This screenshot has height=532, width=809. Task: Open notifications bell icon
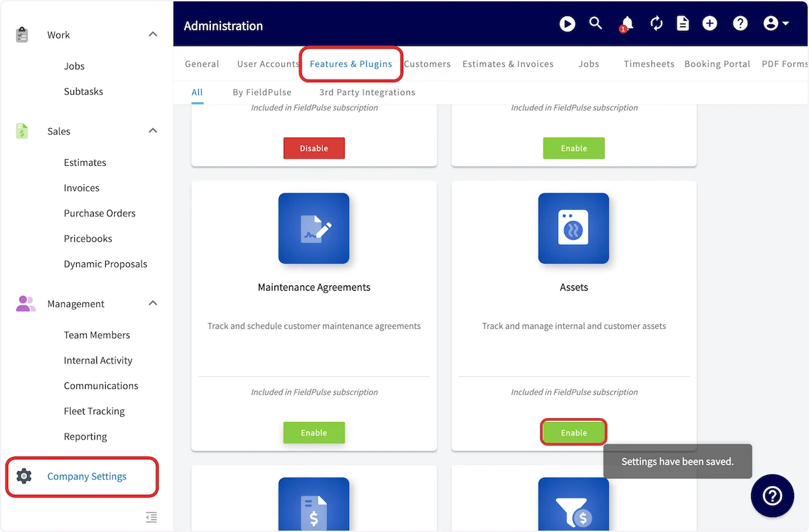(626, 24)
